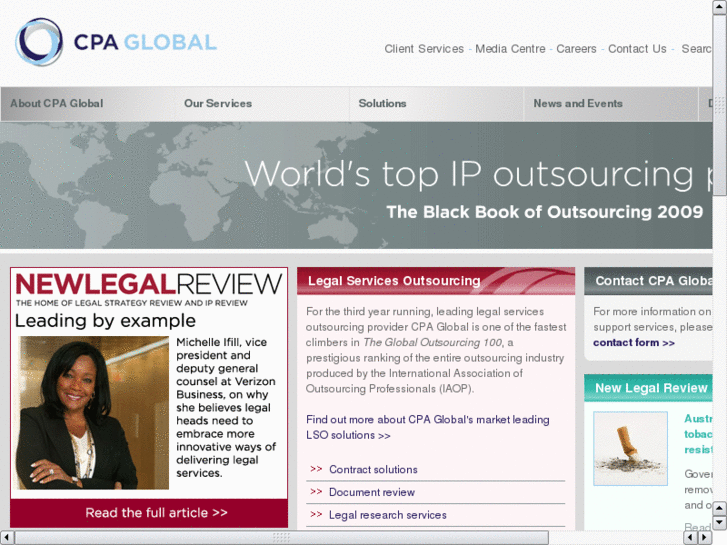Click The Black Book of Outsourcing 2009 text
727x545 pixels.
[545, 212]
